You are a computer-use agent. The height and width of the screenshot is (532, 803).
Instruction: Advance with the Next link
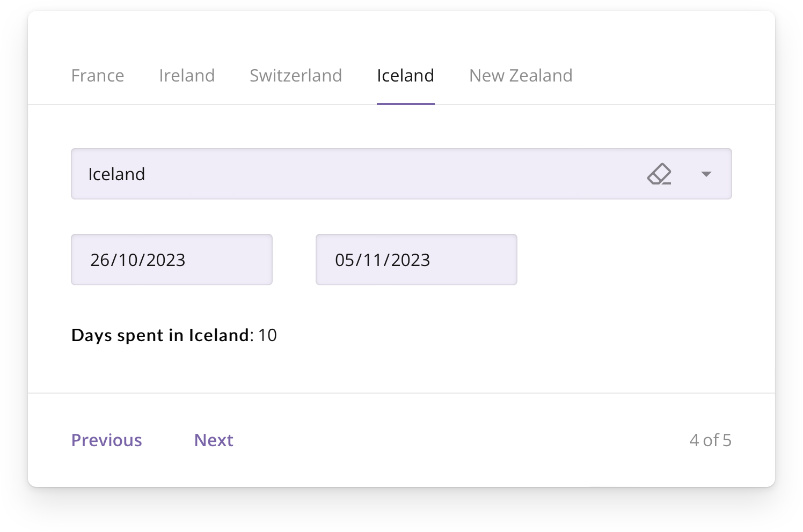click(214, 440)
